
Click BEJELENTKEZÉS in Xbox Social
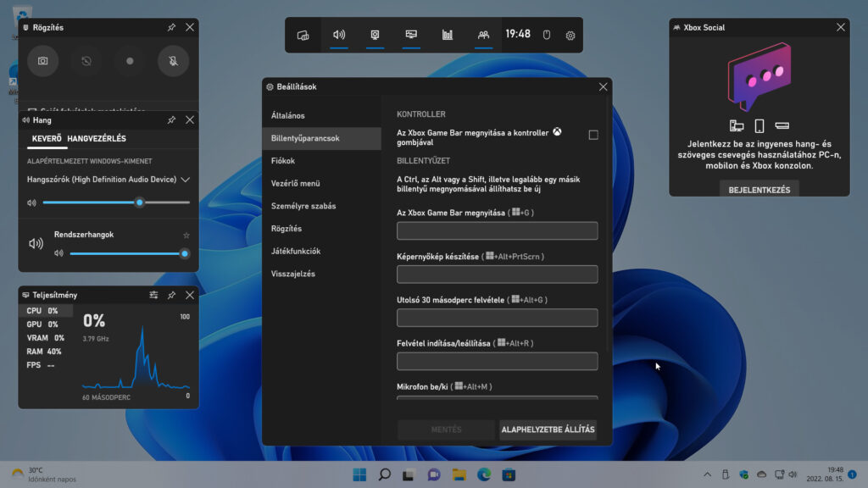(x=759, y=189)
